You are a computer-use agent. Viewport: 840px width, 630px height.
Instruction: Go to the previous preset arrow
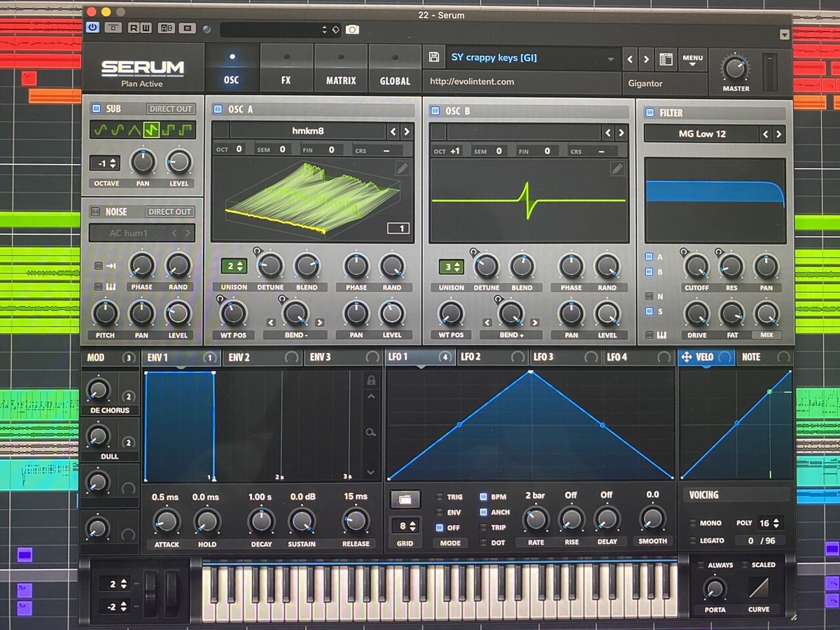[x=630, y=59]
